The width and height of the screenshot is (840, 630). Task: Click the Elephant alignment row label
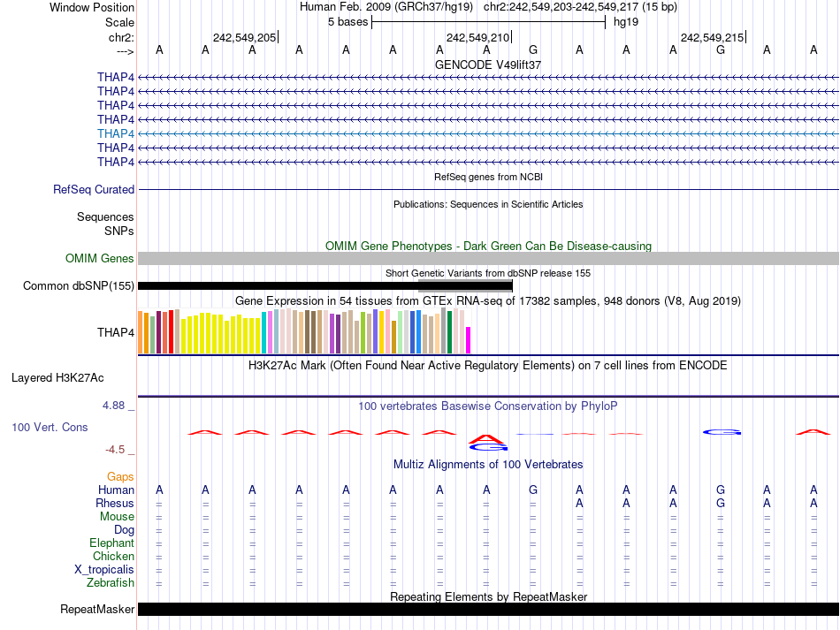click(x=111, y=543)
